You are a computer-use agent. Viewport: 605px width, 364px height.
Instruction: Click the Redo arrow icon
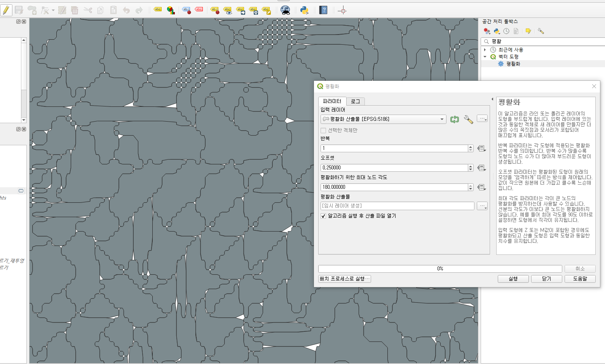pos(139,10)
